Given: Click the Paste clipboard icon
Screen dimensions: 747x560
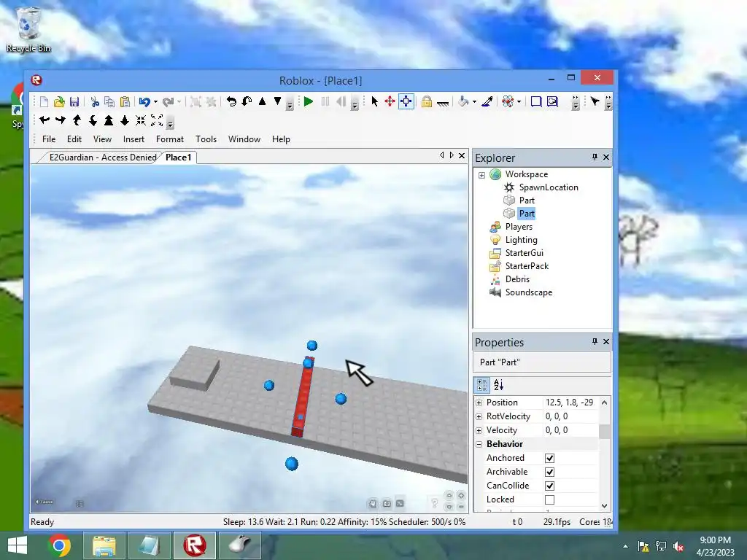Looking at the screenshot, I should coord(125,101).
